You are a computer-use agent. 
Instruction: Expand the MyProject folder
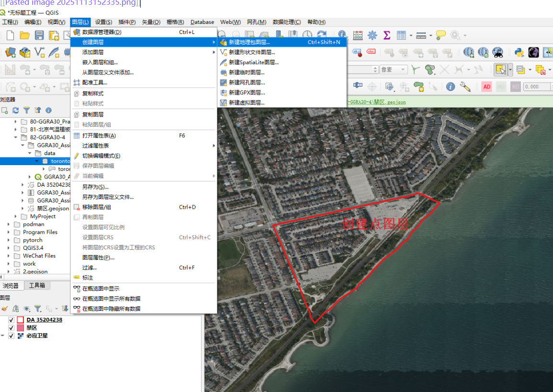[x=15, y=216]
